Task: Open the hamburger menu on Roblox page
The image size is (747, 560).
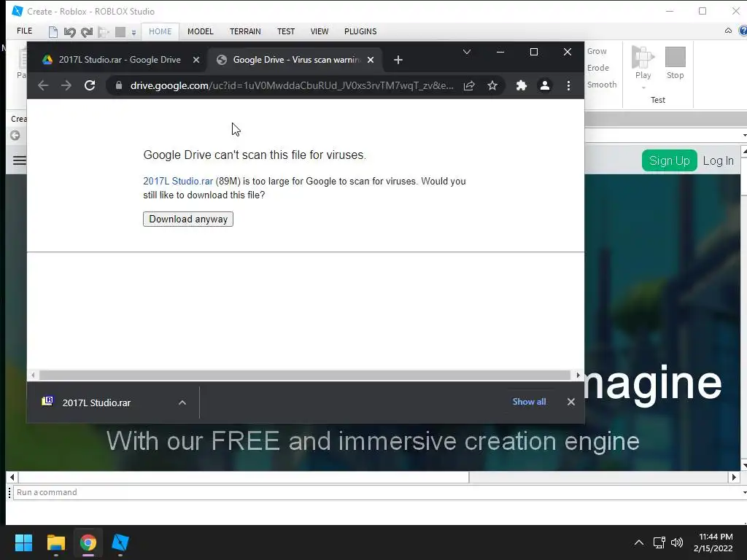Action: coord(20,160)
